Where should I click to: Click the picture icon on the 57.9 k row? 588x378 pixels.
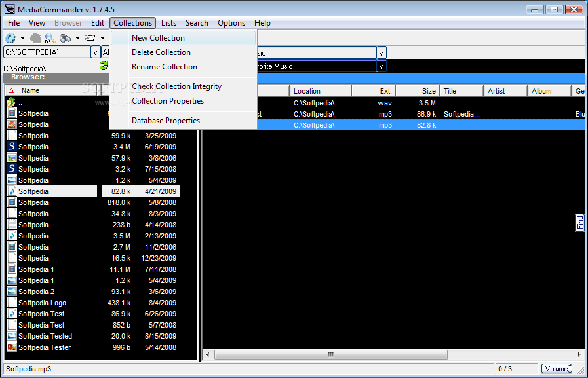[x=12, y=158]
